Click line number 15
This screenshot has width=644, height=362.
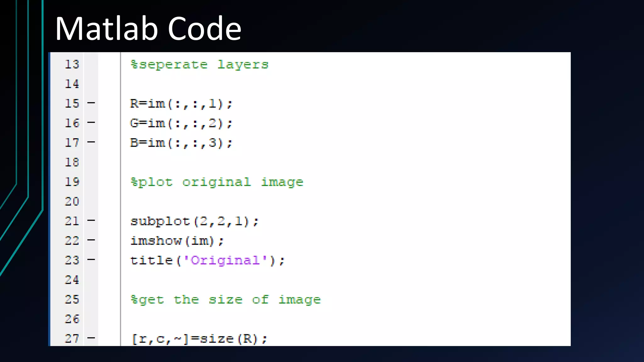pos(72,103)
